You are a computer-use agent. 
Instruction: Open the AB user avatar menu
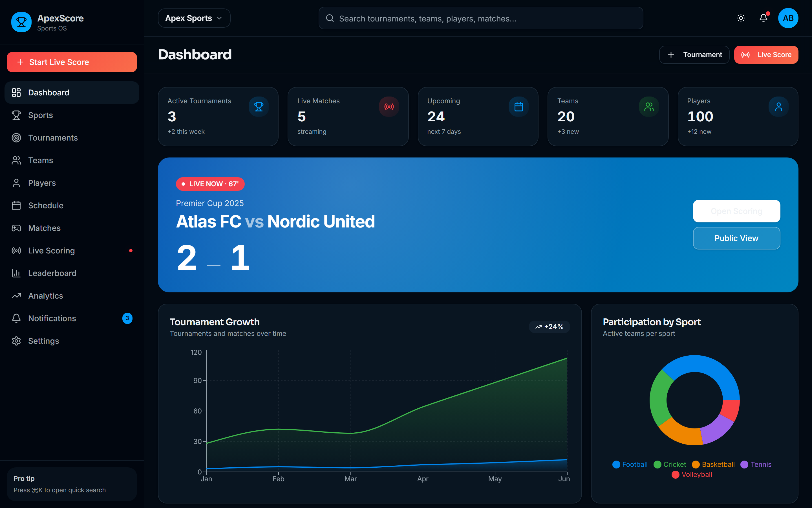(788, 18)
